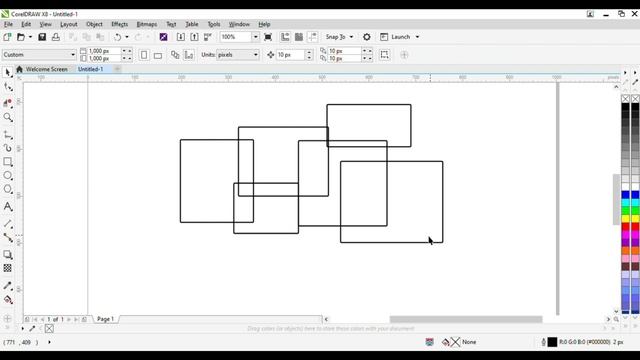
Task: Expand the Open file dropdown arrow
Action: tap(30, 37)
